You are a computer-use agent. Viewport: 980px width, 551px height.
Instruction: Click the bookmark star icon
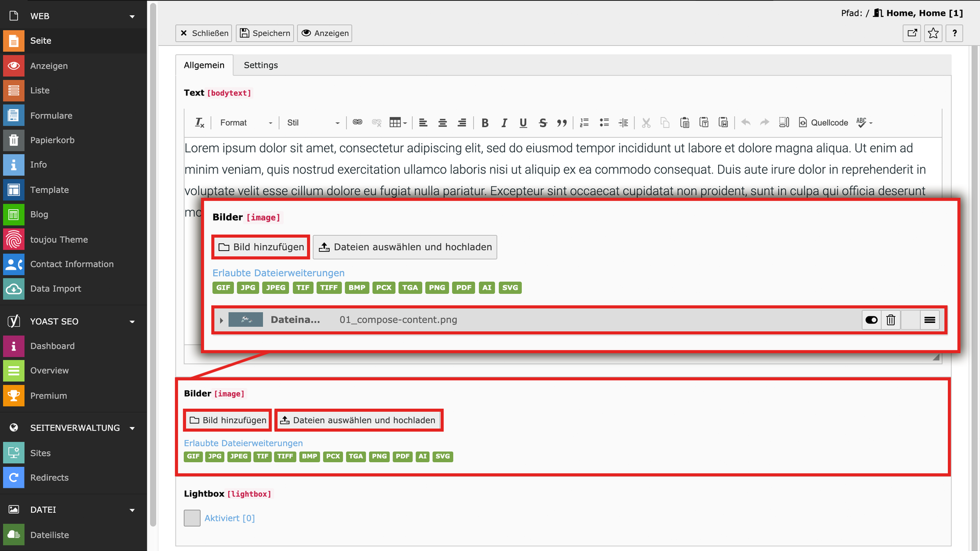pos(933,33)
